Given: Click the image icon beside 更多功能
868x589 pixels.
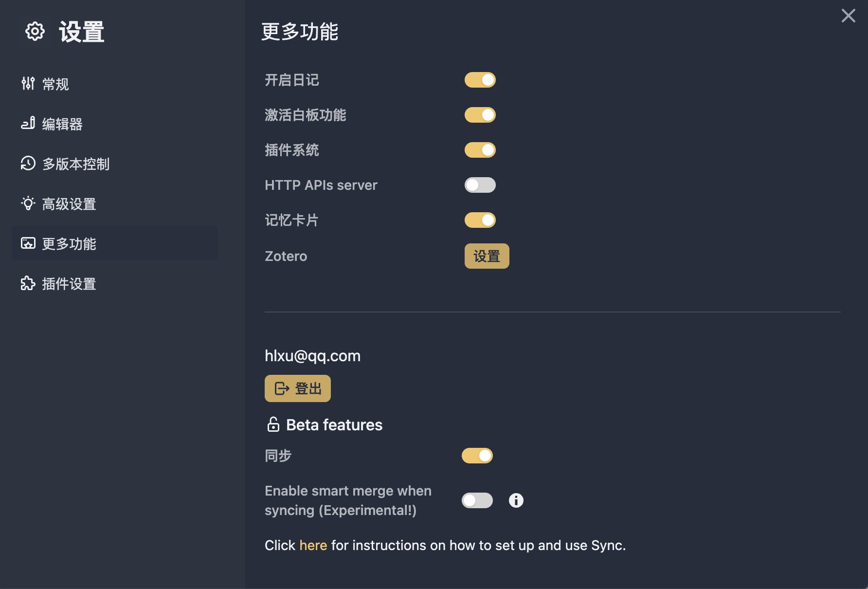Looking at the screenshot, I should coord(28,243).
